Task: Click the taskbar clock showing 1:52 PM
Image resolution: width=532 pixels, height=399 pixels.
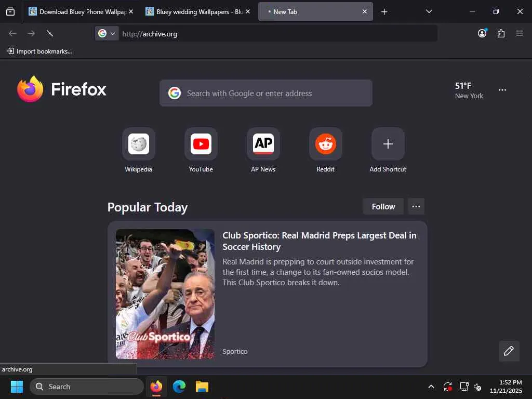Action: click(506, 387)
